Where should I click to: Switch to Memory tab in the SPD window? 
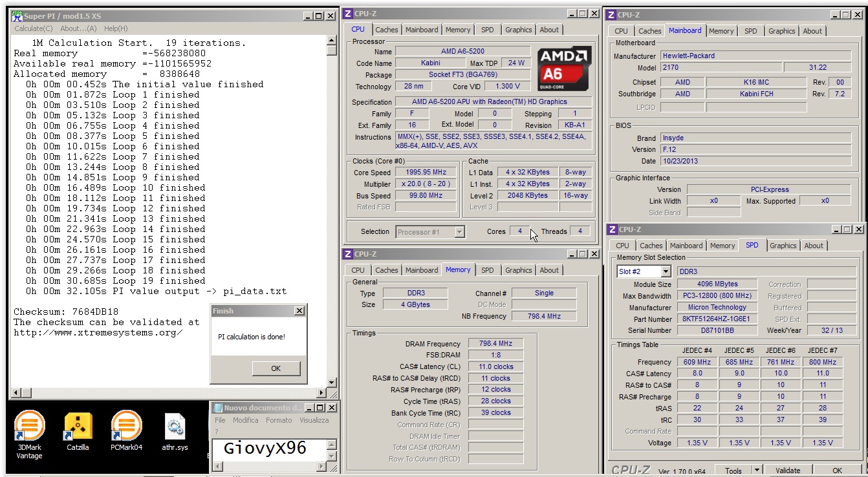(722, 246)
